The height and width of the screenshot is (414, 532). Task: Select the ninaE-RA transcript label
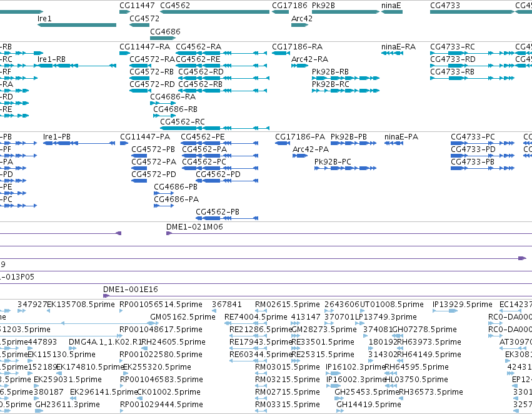399,46
